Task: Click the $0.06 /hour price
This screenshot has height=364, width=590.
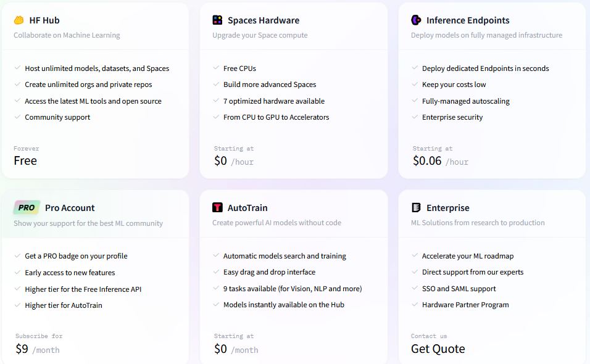Action: click(x=441, y=161)
